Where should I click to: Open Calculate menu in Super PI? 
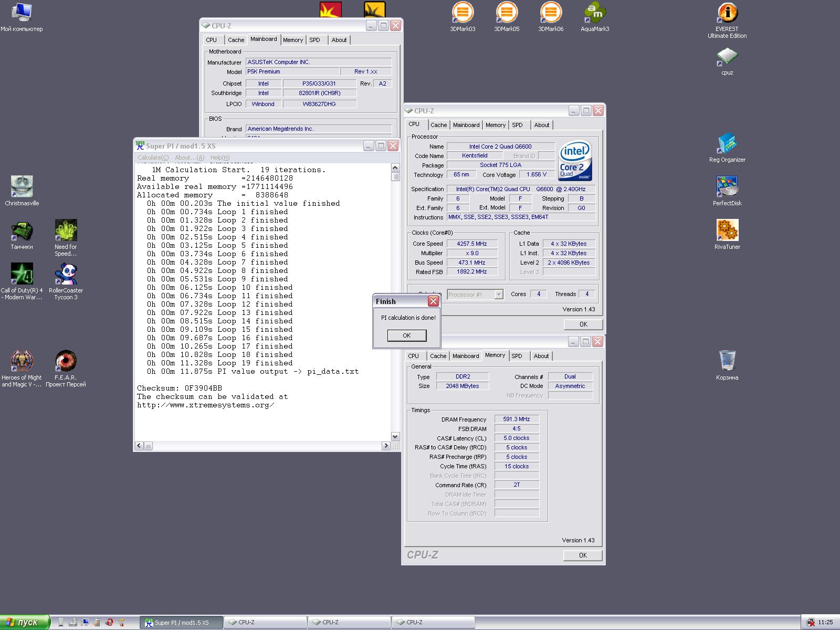point(153,157)
